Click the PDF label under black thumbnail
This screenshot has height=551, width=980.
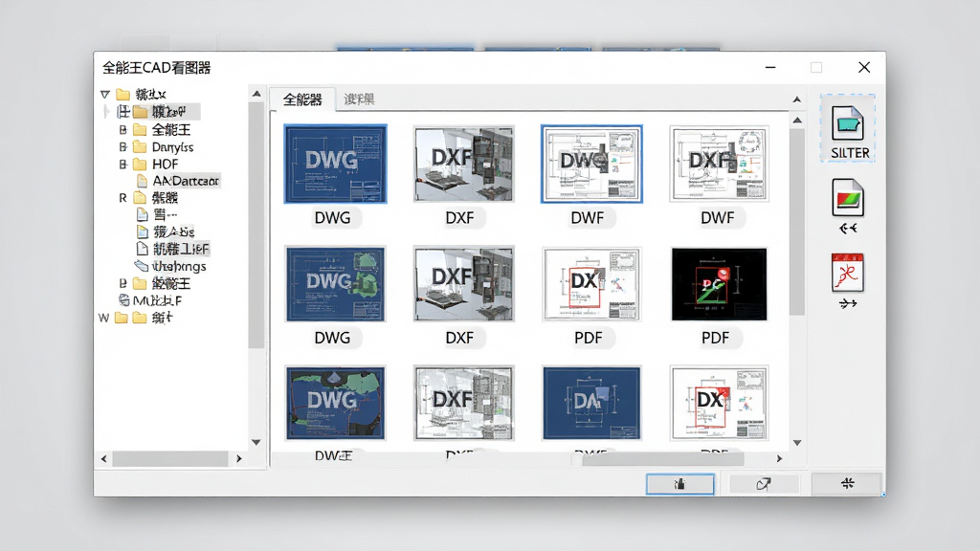pyautogui.click(x=715, y=338)
